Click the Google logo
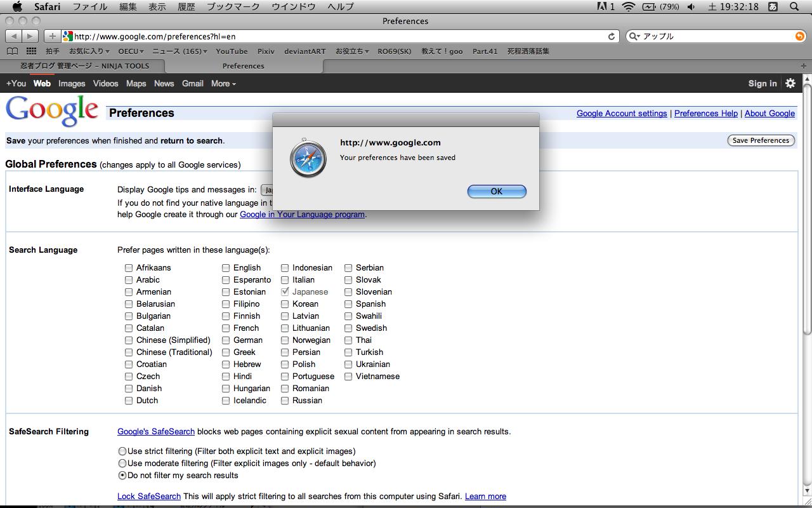812x508 pixels. [52, 111]
